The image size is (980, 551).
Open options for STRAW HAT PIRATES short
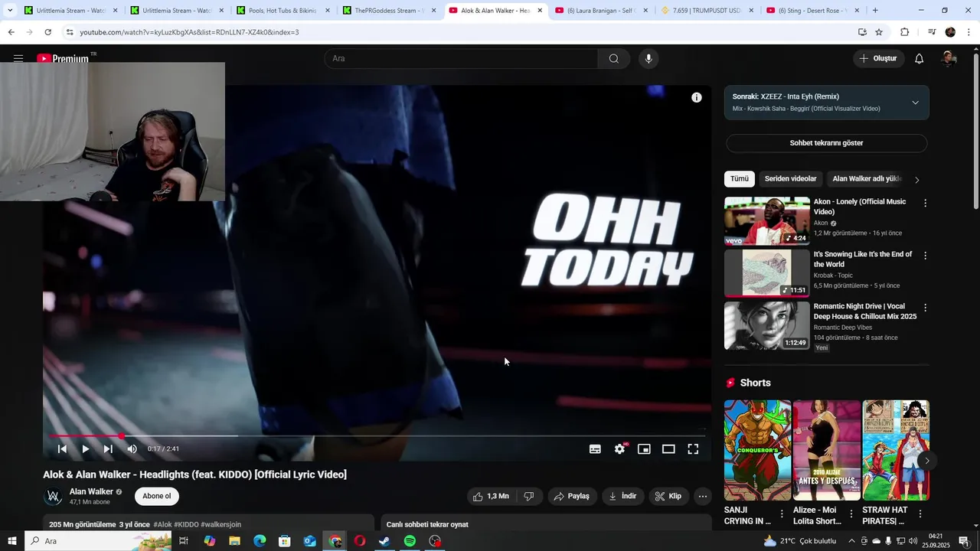pyautogui.click(x=920, y=514)
